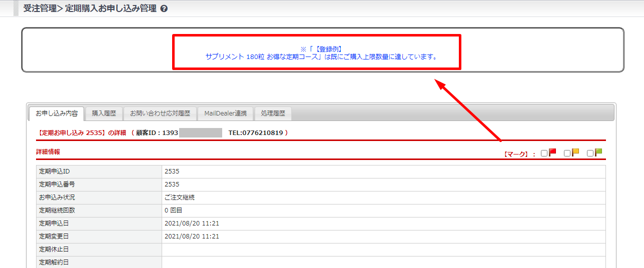Click the 定期申込番号 label cell
This screenshot has height=268, width=644.
[99, 184]
